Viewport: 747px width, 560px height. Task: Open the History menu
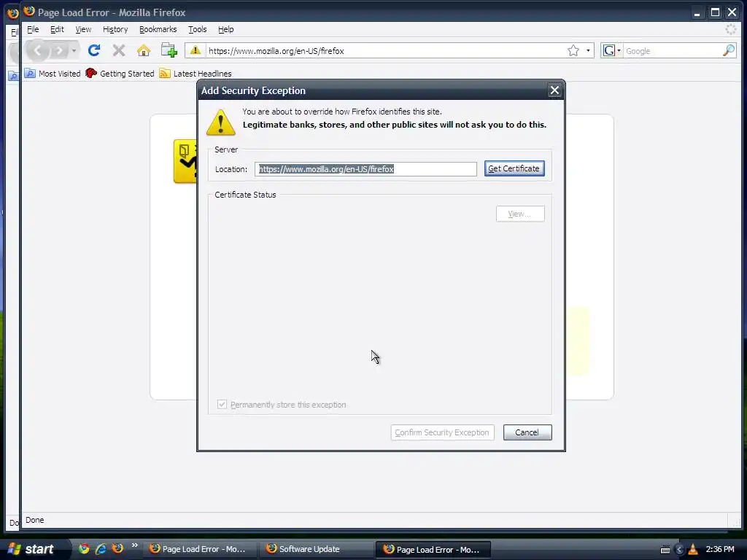click(115, 29)
